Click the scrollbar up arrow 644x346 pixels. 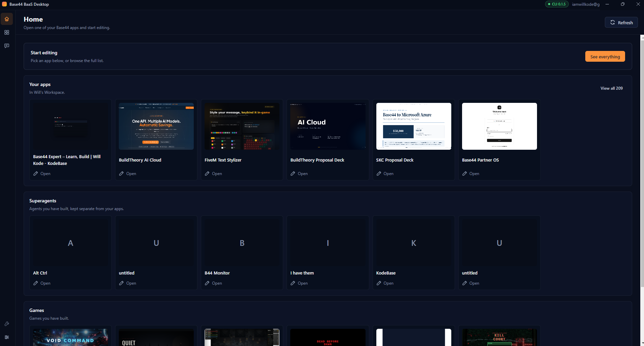[x=642, y=37]
